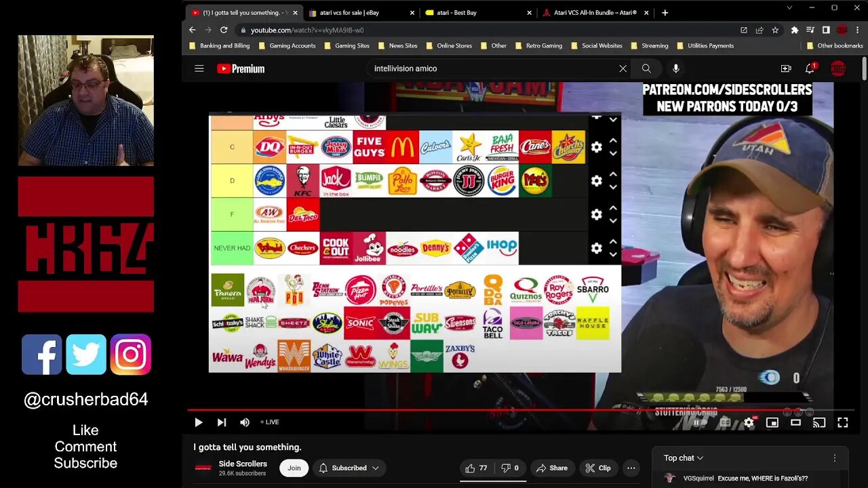
Task: Open the YouTube account avatar
Action: pyautogui.click(x=838, y=68)
